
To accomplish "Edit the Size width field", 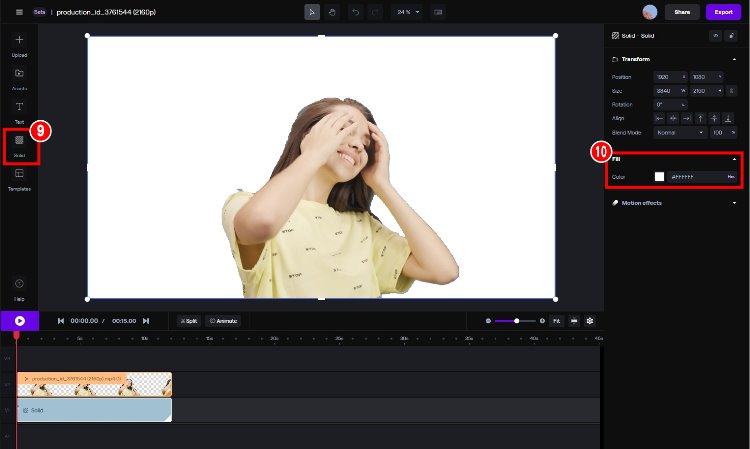I will (x=671, y=91).
